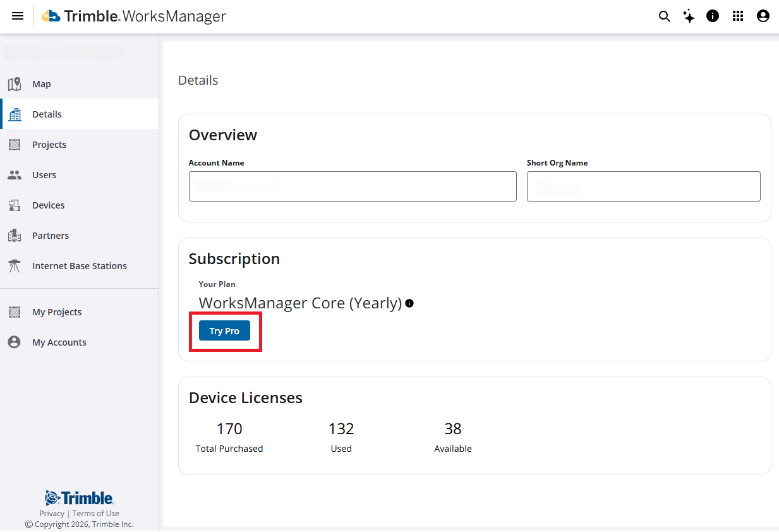Screen dimensions: 779x532
Task: Click the info icon beside WorksManager Core plan
Action: (x=409, y=303)
